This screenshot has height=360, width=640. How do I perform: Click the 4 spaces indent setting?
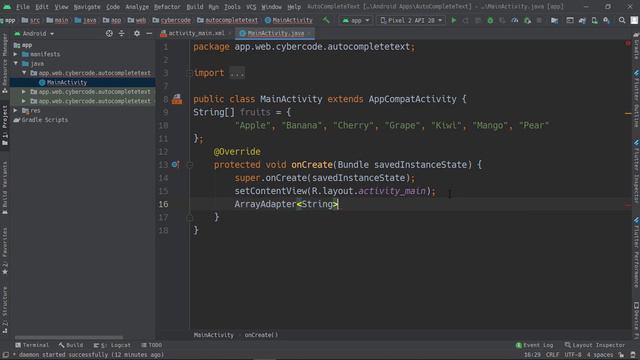pos(600,355)
